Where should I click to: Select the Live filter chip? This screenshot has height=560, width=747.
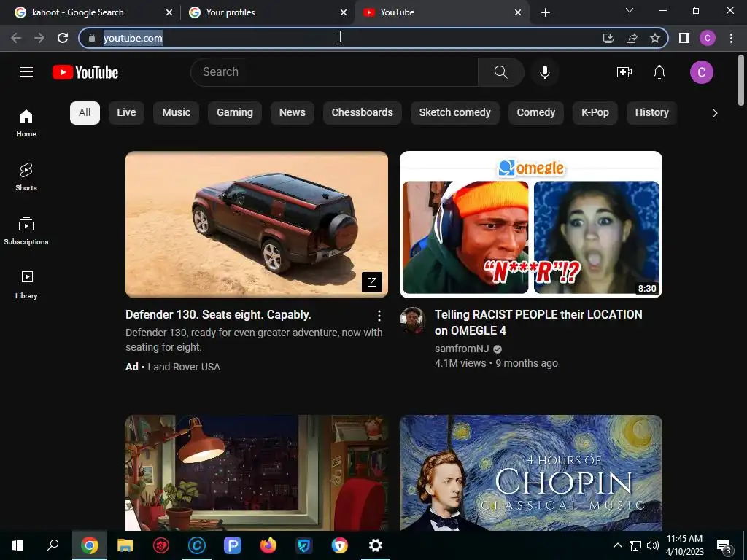click(126, 113)
